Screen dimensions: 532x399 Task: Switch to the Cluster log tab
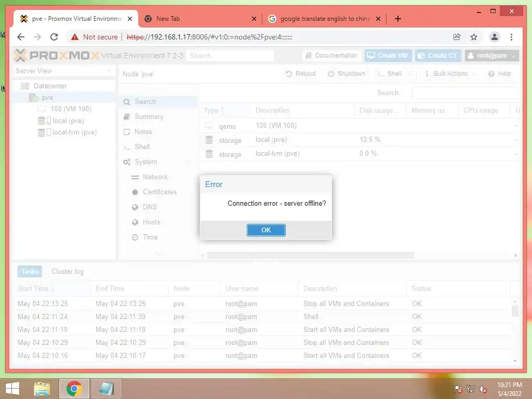[68, 271]
